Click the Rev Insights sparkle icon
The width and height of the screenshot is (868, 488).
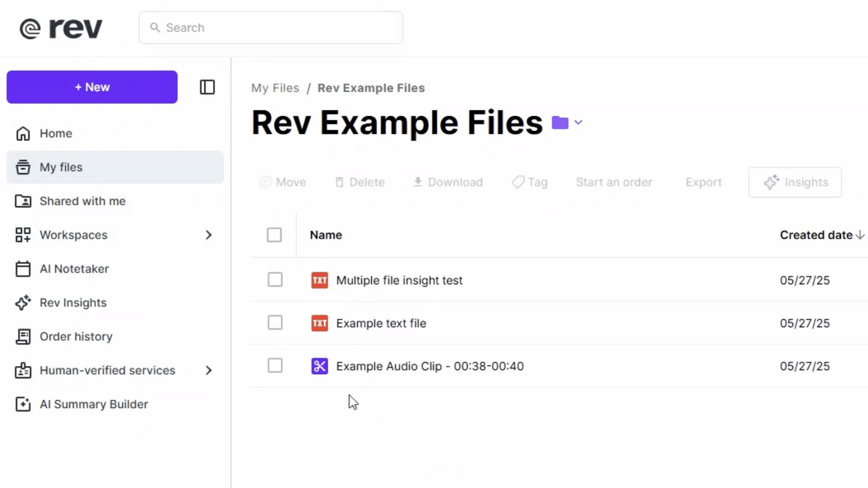click(x=23, y=303)
